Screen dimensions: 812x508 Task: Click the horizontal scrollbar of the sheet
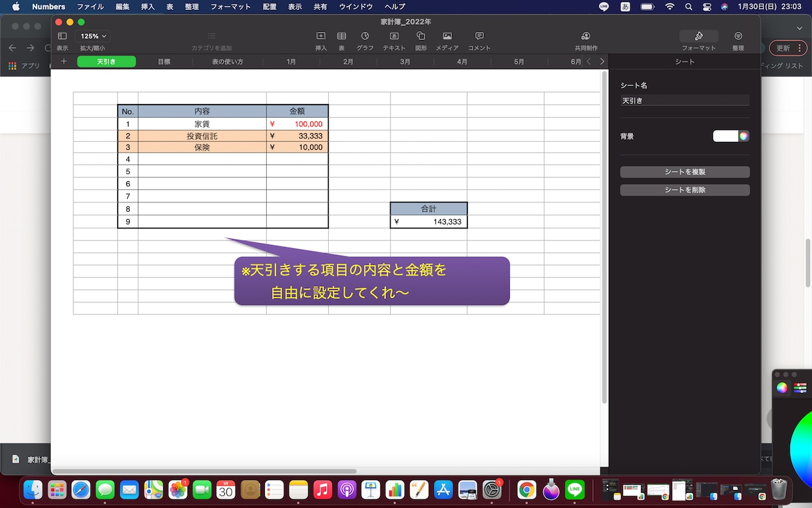[x=204, y=471]
